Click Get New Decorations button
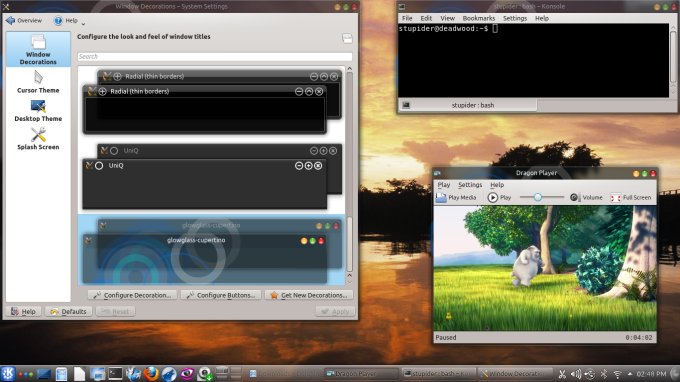The height and width of the screenshot is (382, 680). 309,295
